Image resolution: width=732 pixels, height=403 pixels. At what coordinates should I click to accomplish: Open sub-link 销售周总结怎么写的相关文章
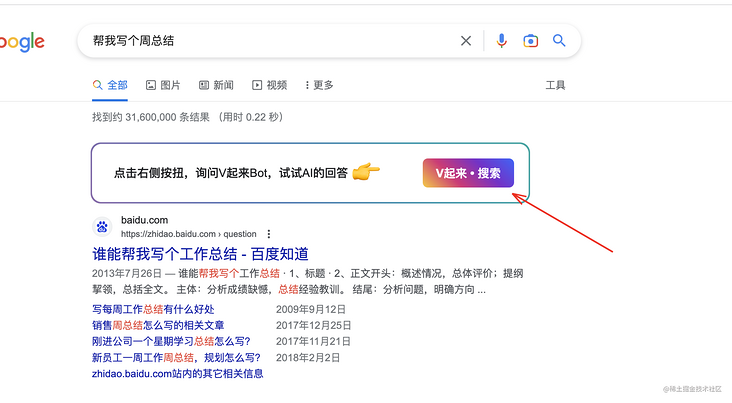[158, 325]
